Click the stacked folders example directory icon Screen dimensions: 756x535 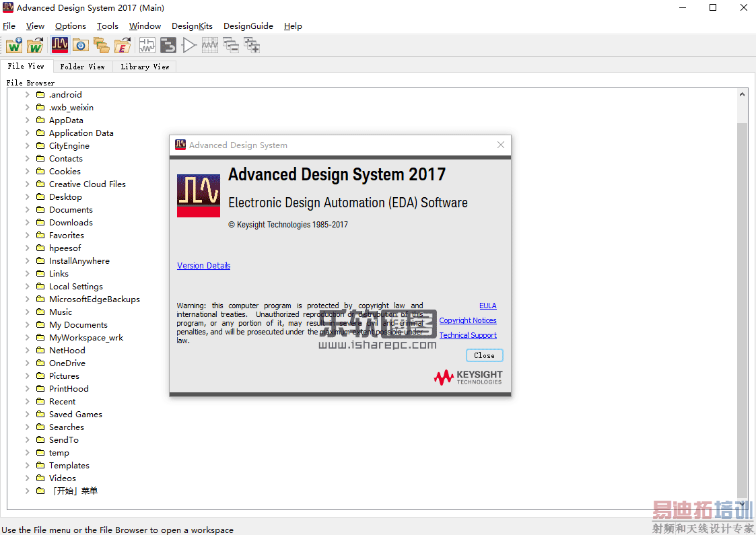[x=101, y=45]
